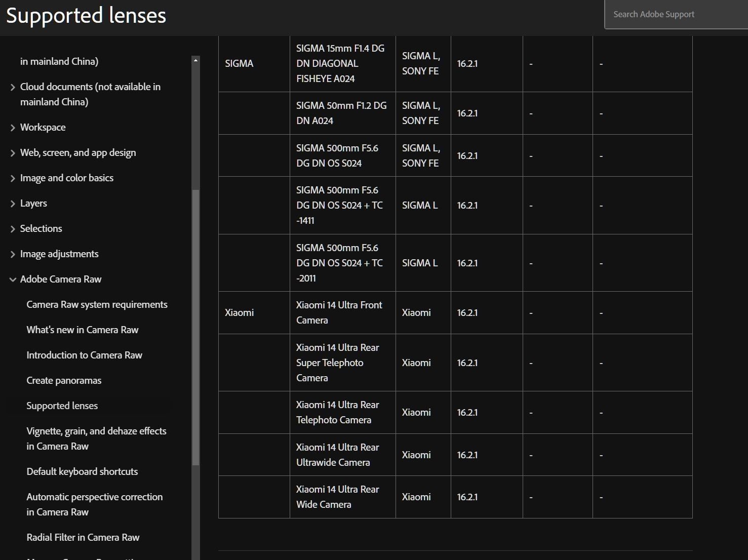Expand Image and color basics chevron

(x=13, y=178)
